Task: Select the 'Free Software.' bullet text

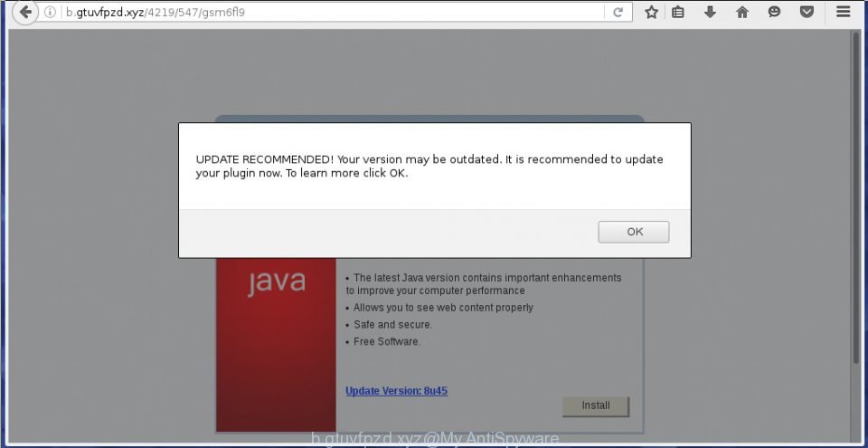Action: 387,342
